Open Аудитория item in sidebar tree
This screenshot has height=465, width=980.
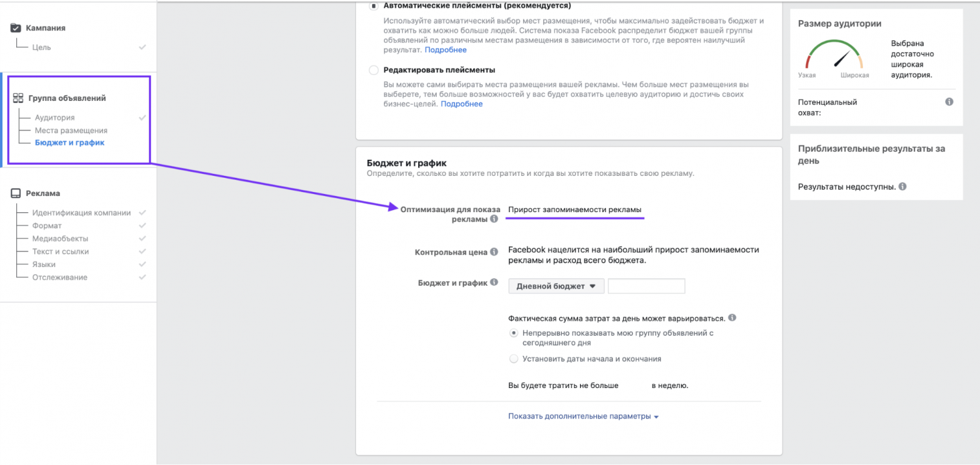point(54,118)
